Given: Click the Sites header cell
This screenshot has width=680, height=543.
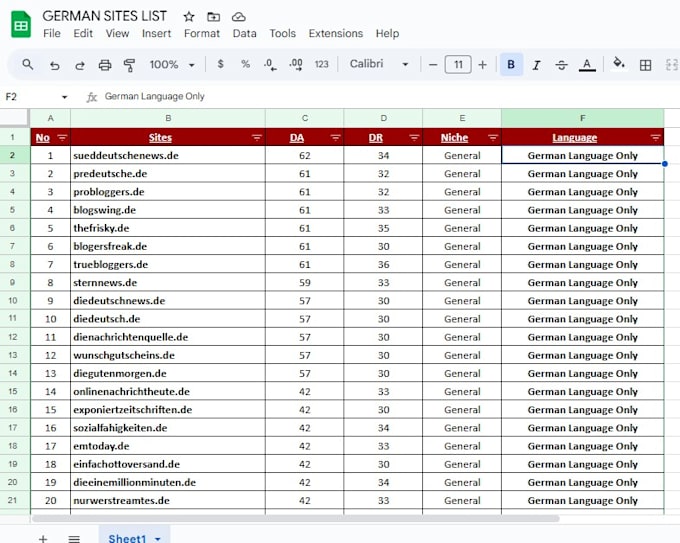Looking at the screenshot, I should click(168, 137).
